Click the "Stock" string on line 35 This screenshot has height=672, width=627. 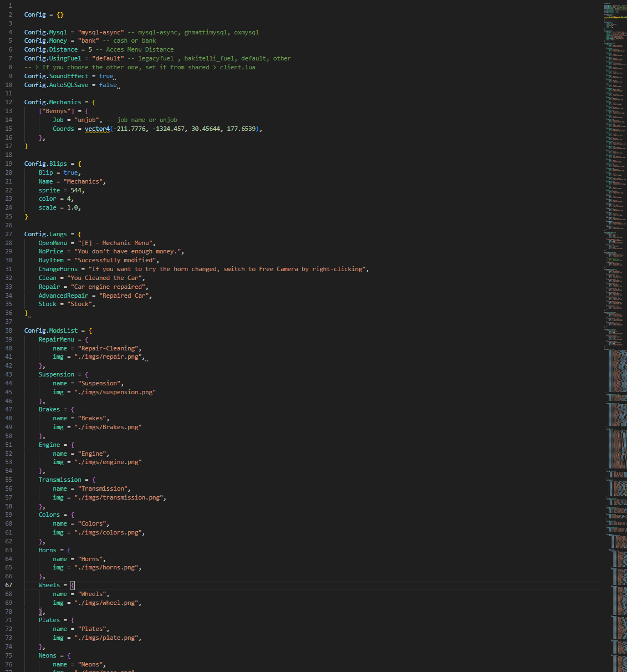(x=80, y=304)
